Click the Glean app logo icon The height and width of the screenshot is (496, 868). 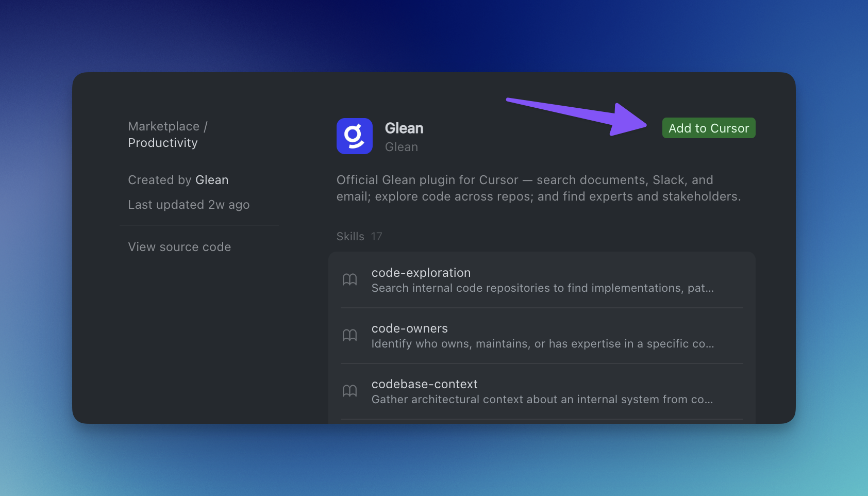(354, 136)
